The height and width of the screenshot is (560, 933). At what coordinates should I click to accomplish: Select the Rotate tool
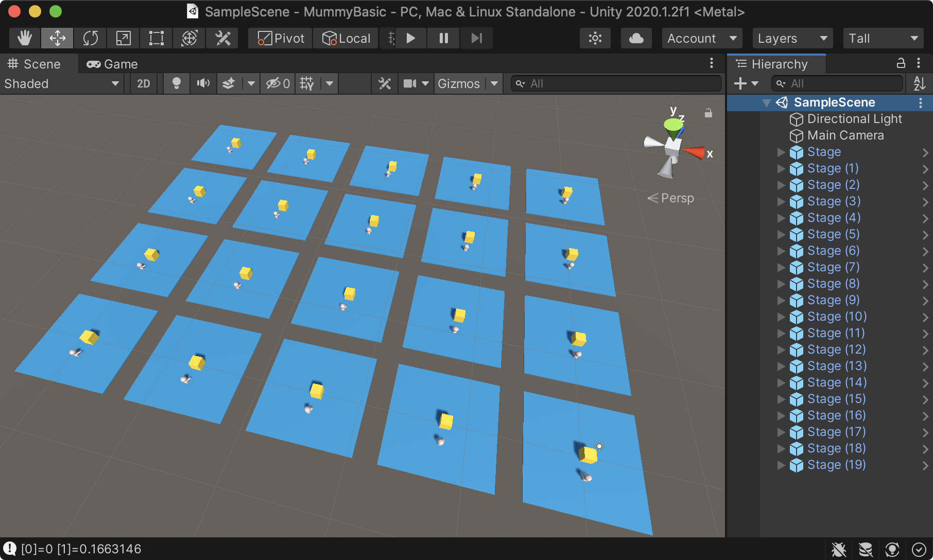click(91, 38)
